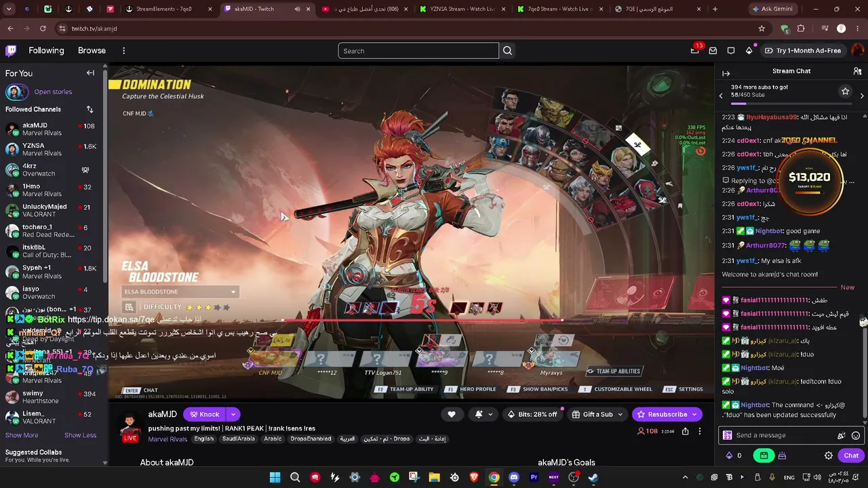868x488 pixels.
Task: Reload the Twitch page
Action: 43,28
